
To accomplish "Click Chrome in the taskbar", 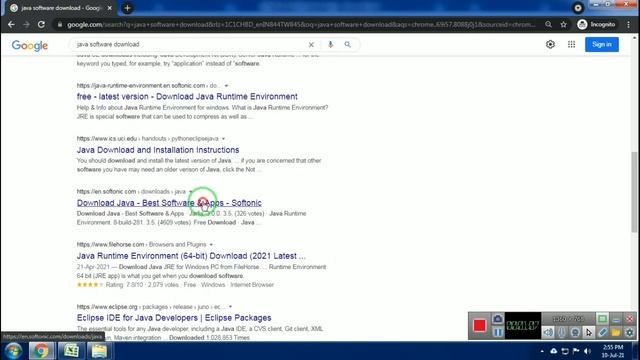I will [x=41, y=351].
